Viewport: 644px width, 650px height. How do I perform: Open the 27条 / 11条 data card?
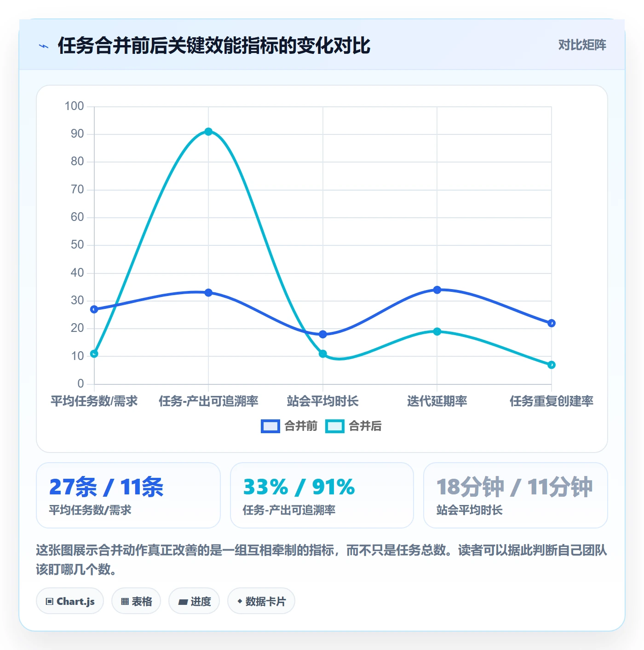pyautogui.click(x=128, y=495)
